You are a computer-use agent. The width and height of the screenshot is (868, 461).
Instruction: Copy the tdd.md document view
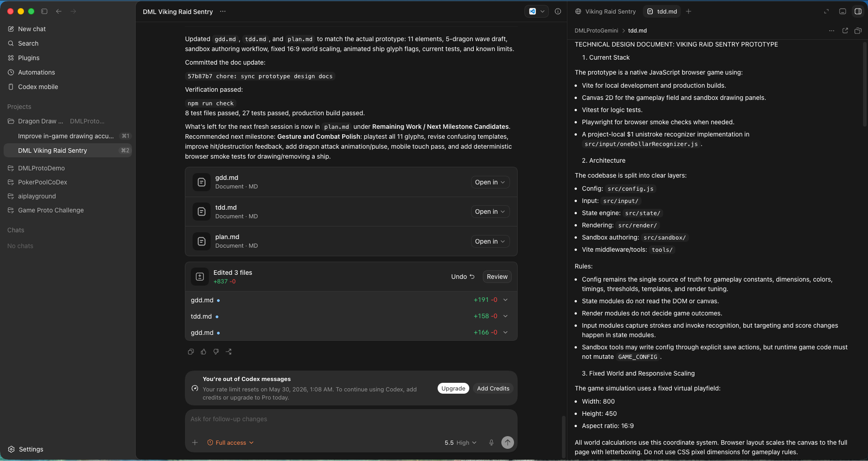[x=858, y=31]
